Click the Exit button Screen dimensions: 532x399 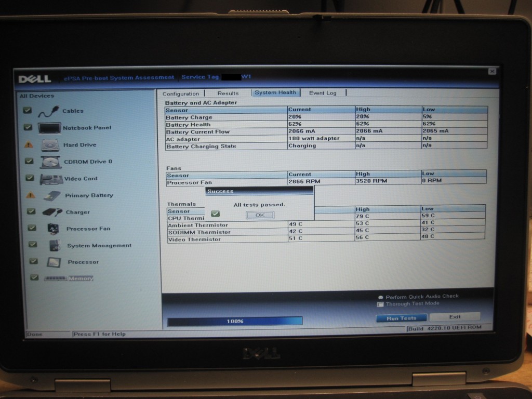455,317
